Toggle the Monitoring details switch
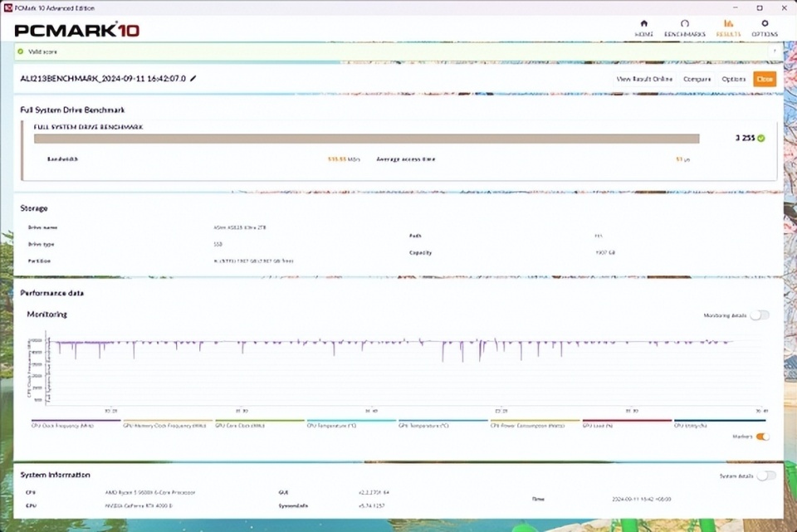 point(760,315)
